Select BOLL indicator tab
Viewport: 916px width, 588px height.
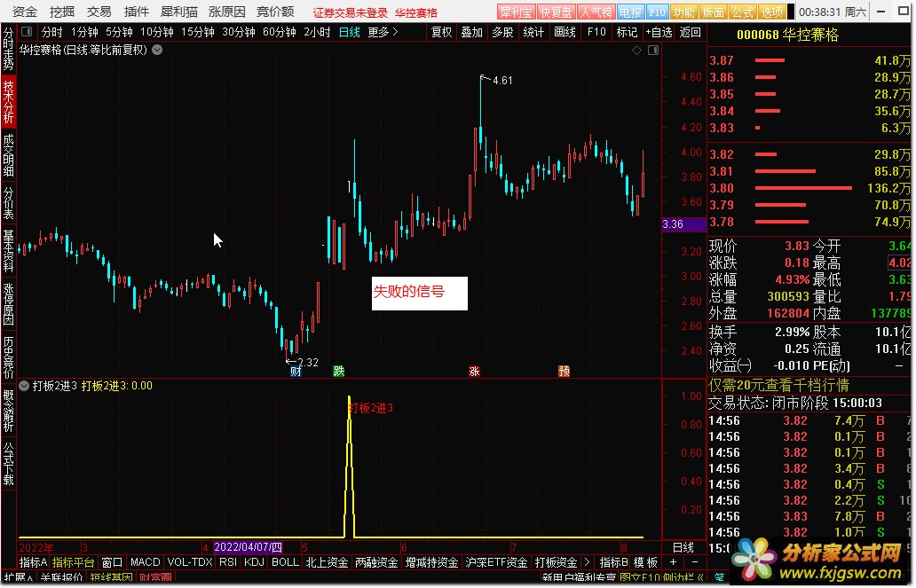(285, 562)
